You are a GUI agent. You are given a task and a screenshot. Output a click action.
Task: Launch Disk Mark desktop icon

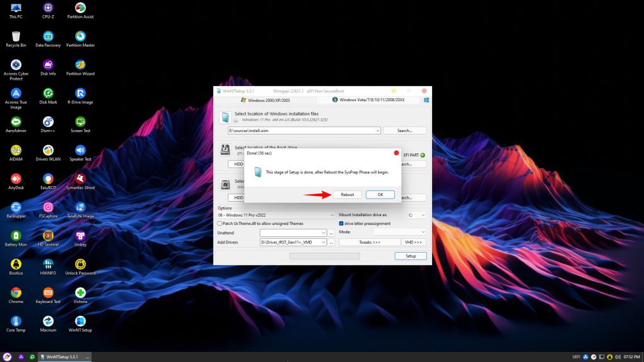pyautogui.click(x=48, y=96)
